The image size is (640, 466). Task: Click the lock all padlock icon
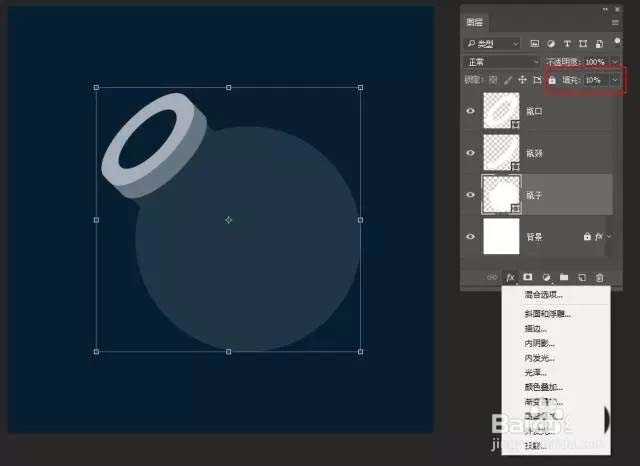(x=552, y=79)
